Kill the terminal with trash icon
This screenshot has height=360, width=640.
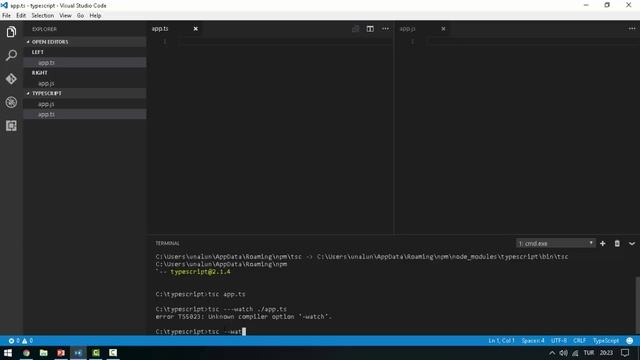click(617, 243)
